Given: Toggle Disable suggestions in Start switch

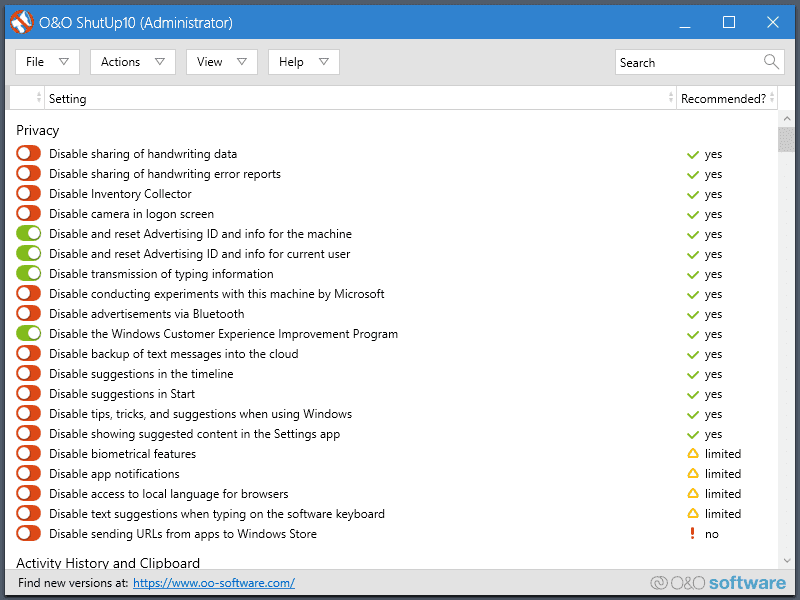Looking at the screenshot, I should [x=28, y=393].
